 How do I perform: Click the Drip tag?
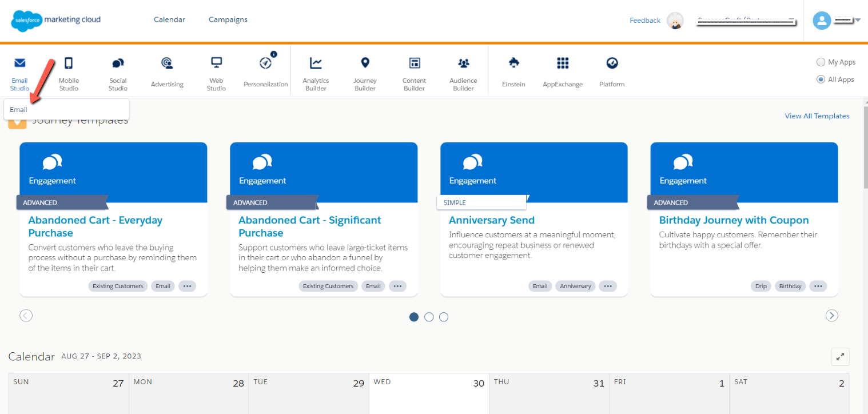pos(761,286)
